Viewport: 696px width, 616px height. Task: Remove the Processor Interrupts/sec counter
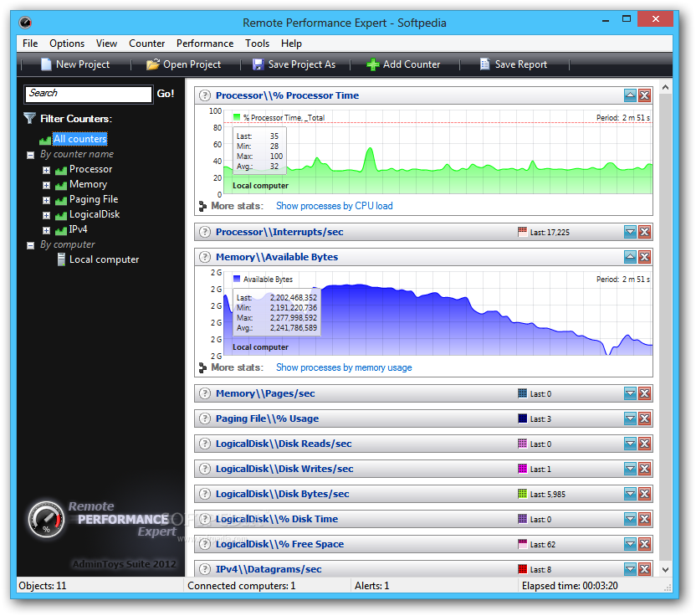coord(644,232)
